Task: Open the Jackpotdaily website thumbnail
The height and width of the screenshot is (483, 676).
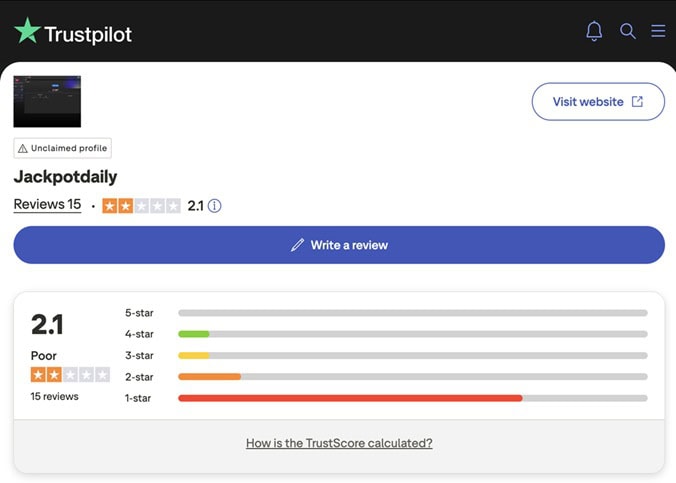Action: (47, 101)
